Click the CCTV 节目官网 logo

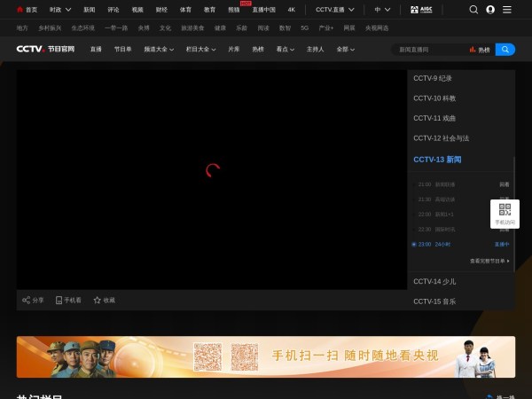pos(45,50)
